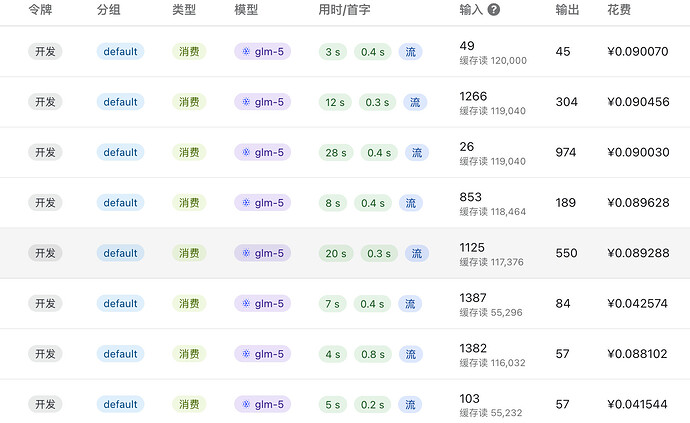The height and width of the screenshot is (423, 690).
Task: Click the cost ¥0.041544
Action: click(x=637, y=405)
